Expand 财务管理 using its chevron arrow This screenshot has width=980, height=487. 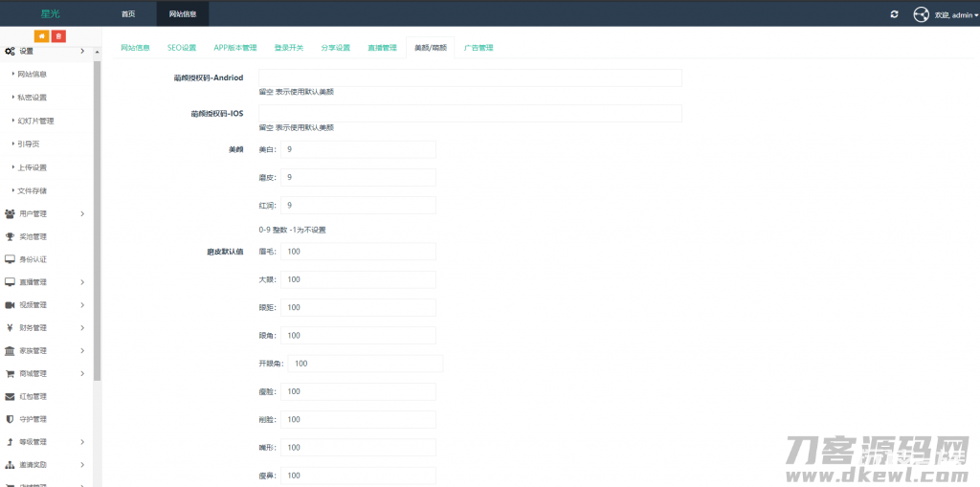82,327
